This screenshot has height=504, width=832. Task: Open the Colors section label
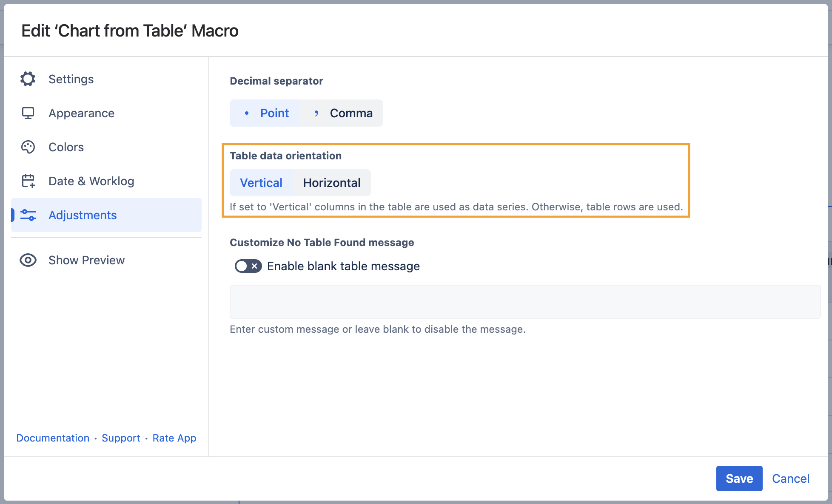pyautogui.click(x=66, y=147)
